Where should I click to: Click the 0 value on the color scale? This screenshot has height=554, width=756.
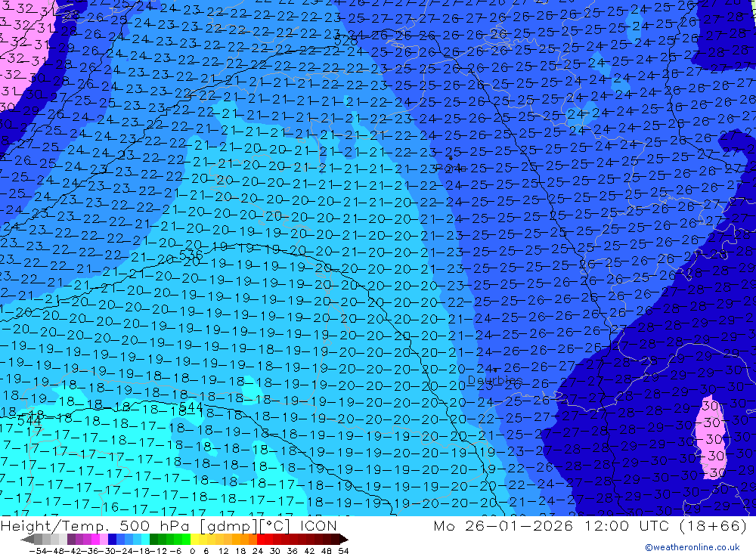point(192,551)
